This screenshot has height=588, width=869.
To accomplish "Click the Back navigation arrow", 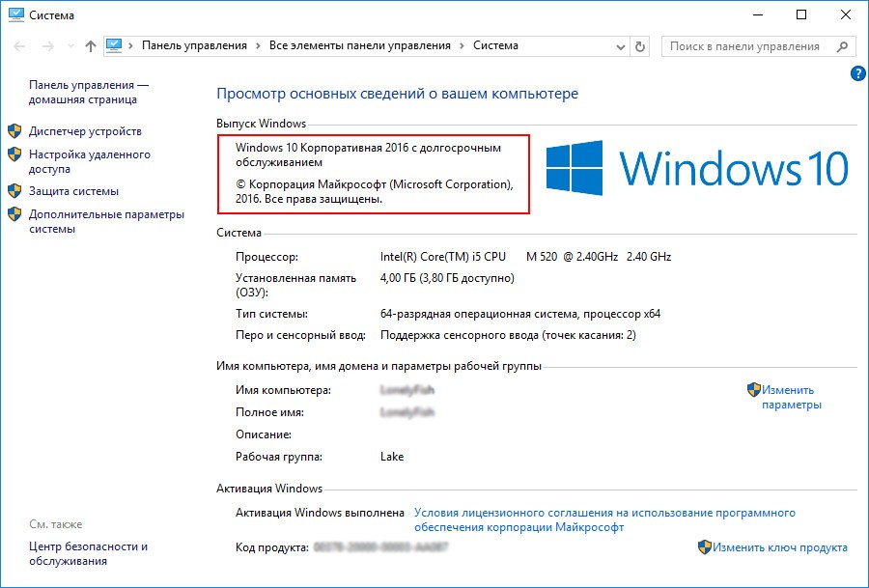I will [x=19, y=46].
